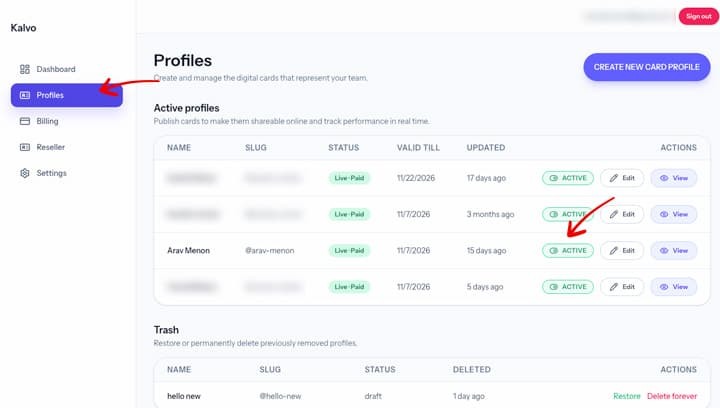
Task: View the profile updated 5 days ago
Action: tap(674, 287)
